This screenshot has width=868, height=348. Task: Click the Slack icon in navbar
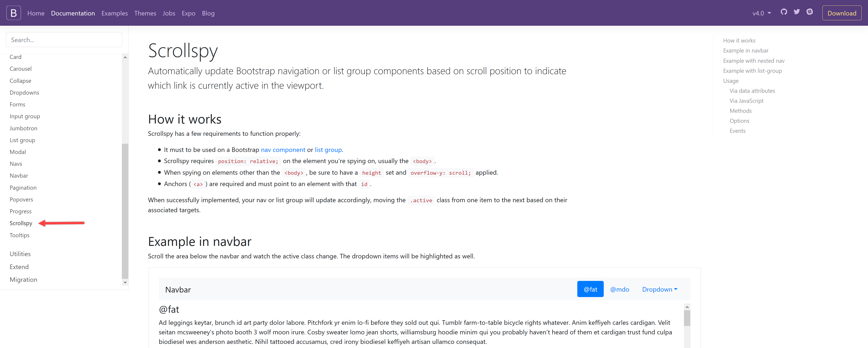809,12
